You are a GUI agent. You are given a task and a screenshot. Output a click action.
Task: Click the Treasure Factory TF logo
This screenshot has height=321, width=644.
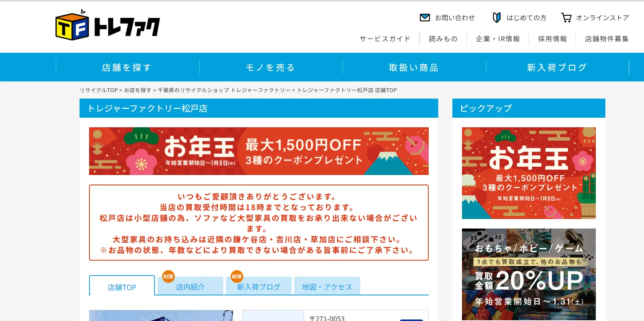[107, 26]
